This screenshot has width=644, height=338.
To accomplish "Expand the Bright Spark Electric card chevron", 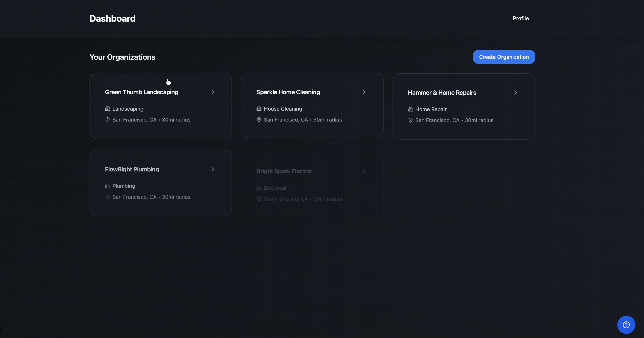I will pyautogui.click(x=364, y=171).
